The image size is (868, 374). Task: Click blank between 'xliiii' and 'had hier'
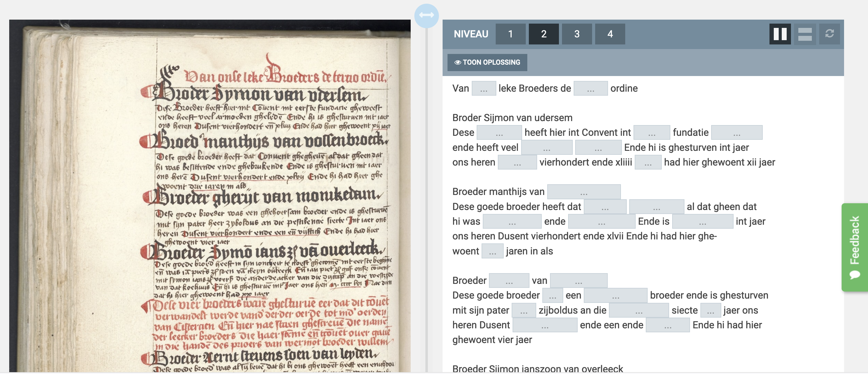click(x=648, y=162)
